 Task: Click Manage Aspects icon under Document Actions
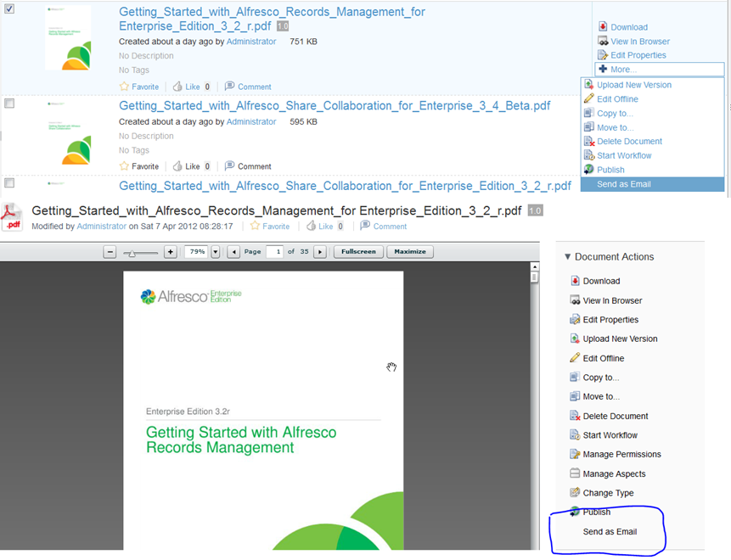tap(575, 473)
